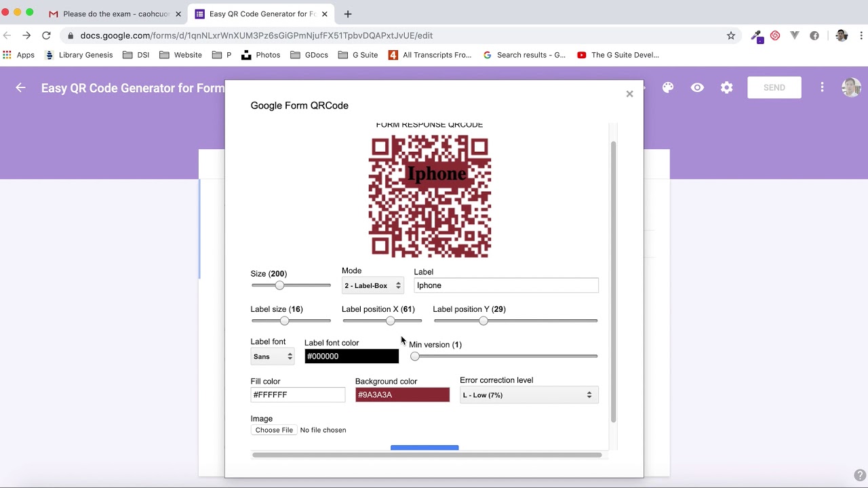Click the SEND button

[x=774, y=87]
